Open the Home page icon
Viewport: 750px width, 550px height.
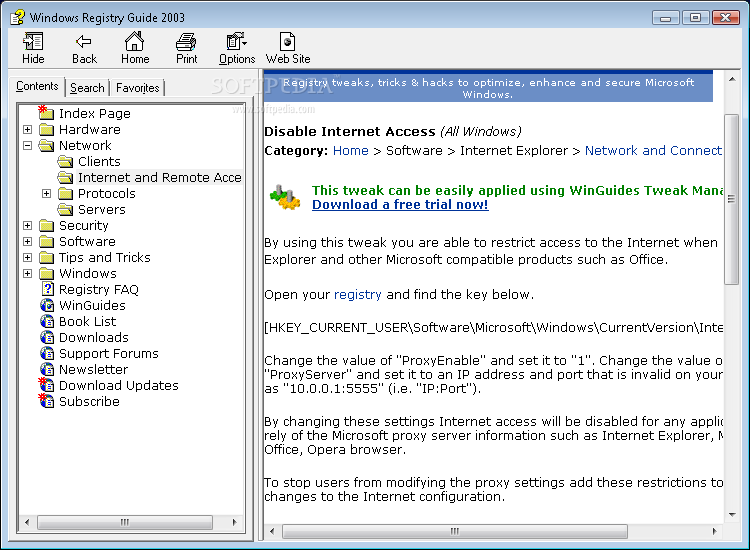click(x=134, y=41)
